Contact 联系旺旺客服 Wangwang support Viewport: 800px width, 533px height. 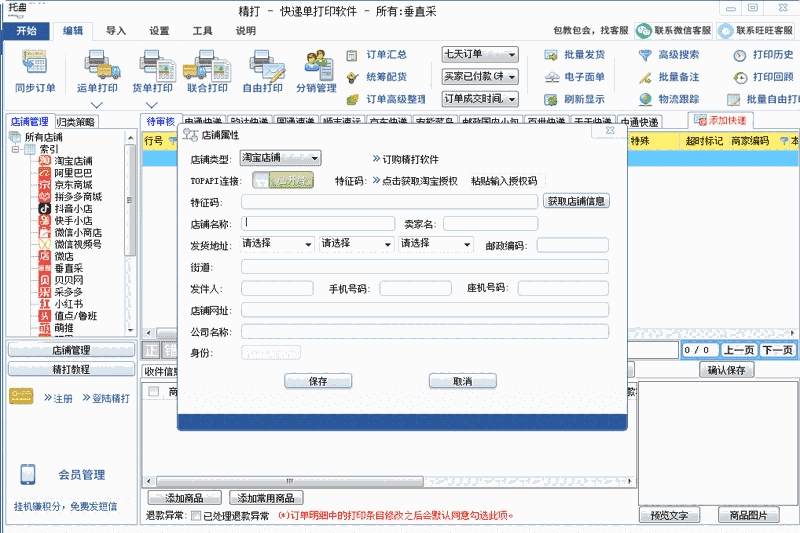(756, 31)
